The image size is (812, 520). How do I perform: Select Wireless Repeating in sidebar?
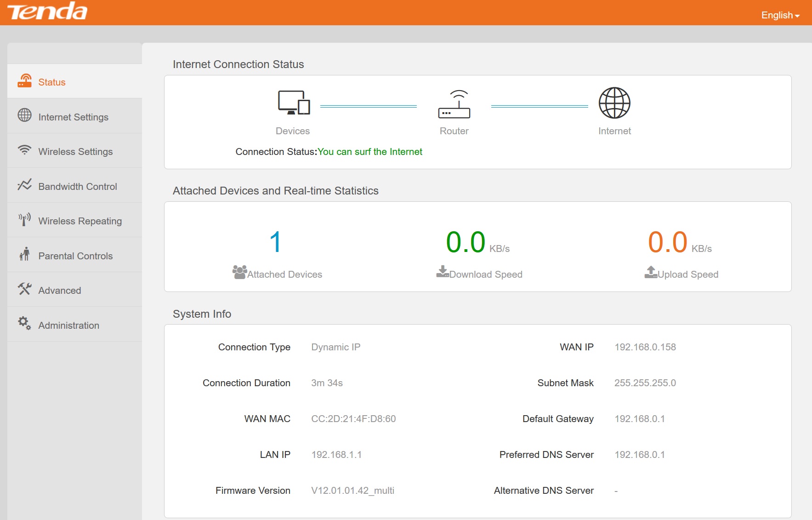(80, 221)
